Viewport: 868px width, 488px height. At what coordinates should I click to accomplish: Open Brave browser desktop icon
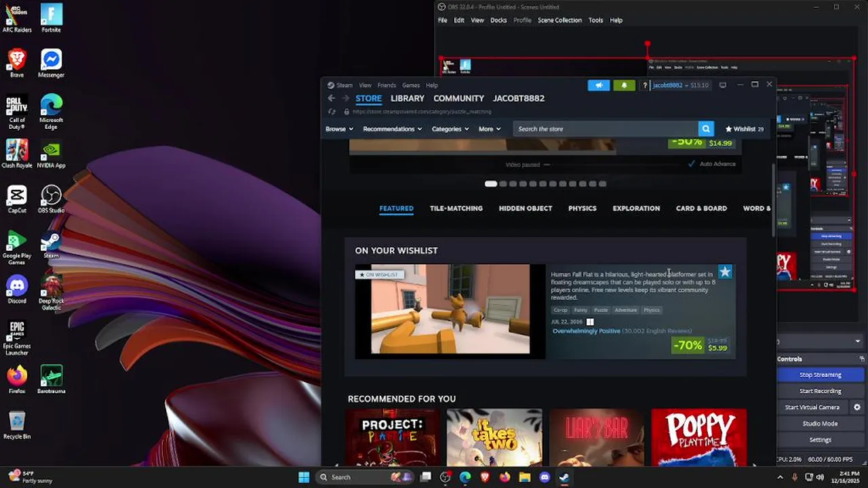(x=17, y=63)
